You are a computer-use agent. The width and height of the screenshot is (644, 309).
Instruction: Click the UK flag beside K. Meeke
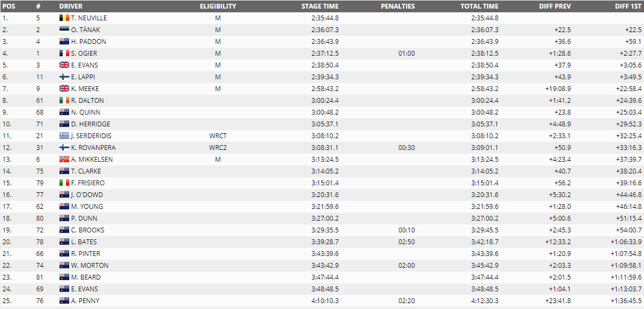point(64,88)
